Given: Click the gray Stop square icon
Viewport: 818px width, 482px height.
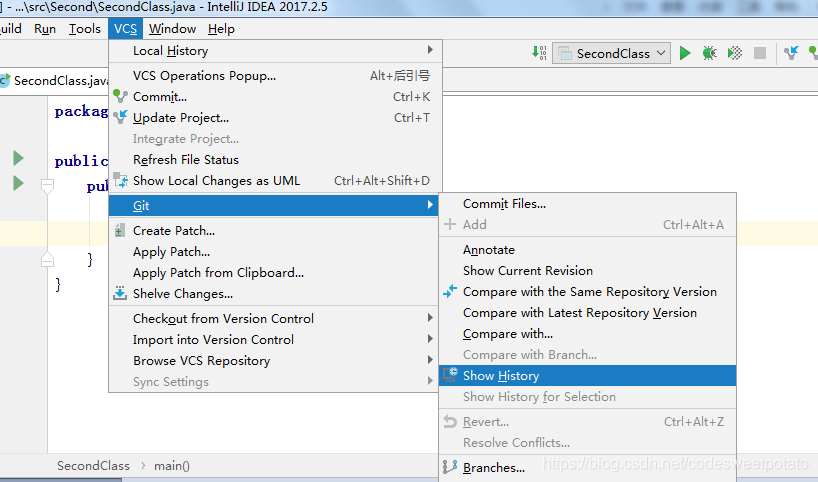Looking at the screenshot, I should [x=760, y=53].
